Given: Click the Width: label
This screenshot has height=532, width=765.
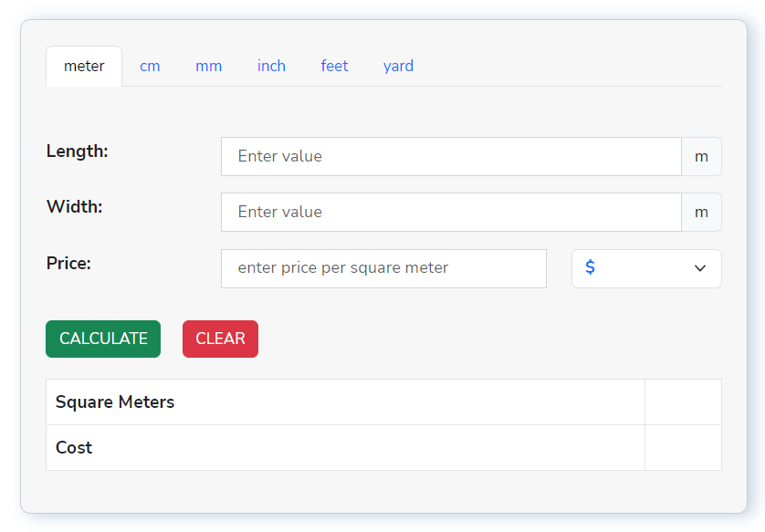Looking at the screenshot, I should coord(75,207).
